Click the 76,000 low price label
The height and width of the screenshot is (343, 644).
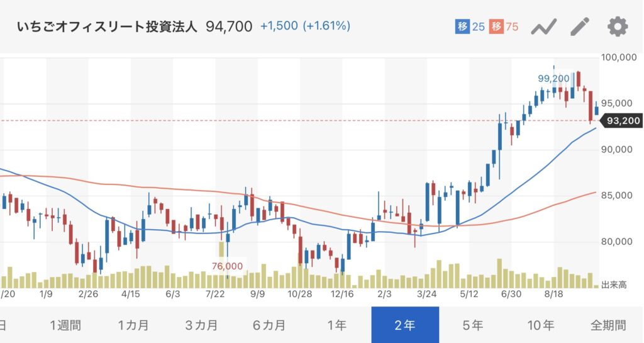tap(226, 266)
